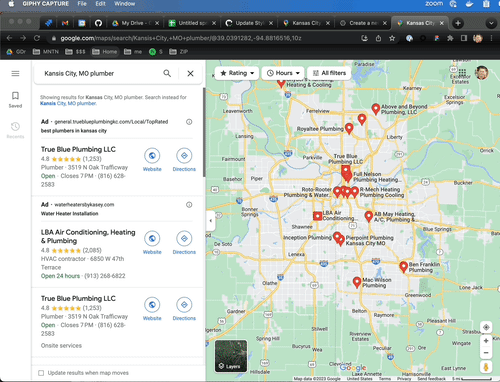Open the Google Maps hamburger menu

pyautogui.click(x=15, y=73)
